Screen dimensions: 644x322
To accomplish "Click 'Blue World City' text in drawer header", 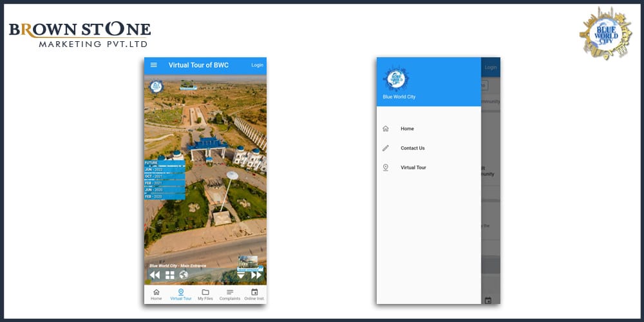I will 399,97.
